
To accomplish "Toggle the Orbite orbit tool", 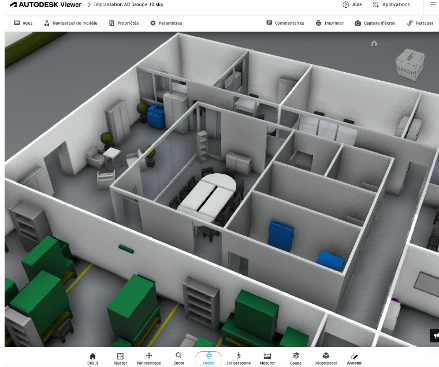I will (x=208, y=359).
